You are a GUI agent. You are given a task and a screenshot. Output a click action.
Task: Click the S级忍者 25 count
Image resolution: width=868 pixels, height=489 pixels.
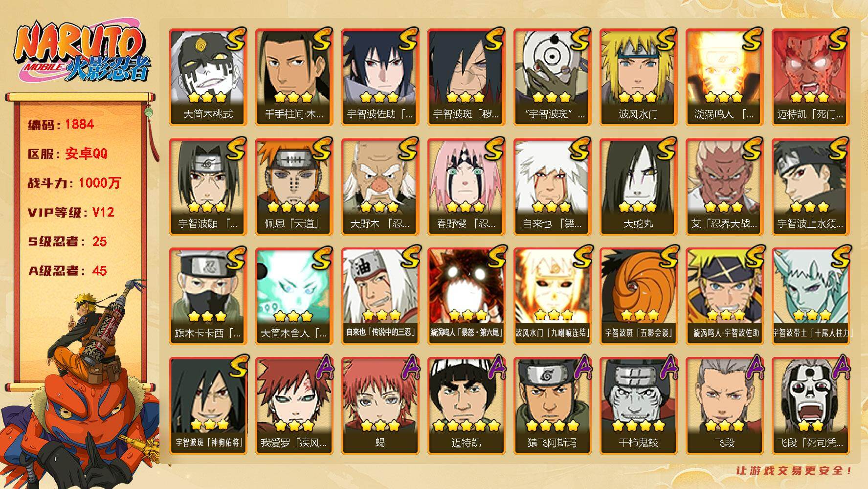pos(67,242)
